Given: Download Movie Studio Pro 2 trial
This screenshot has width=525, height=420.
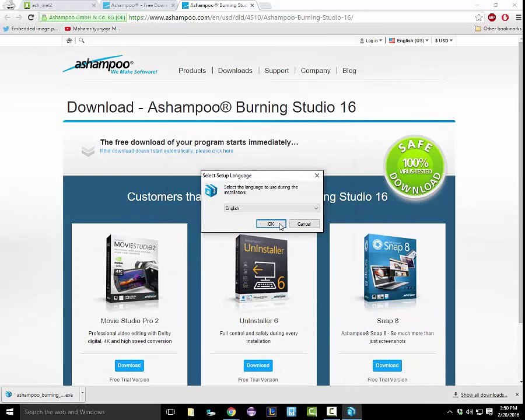Looking at the screenshot, I should (129, 365).
